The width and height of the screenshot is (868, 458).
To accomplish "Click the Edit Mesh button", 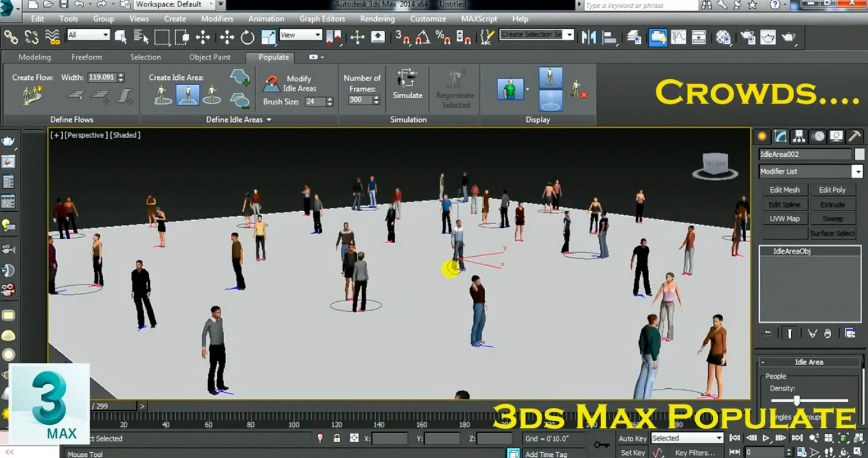I will tap(785, 190).
